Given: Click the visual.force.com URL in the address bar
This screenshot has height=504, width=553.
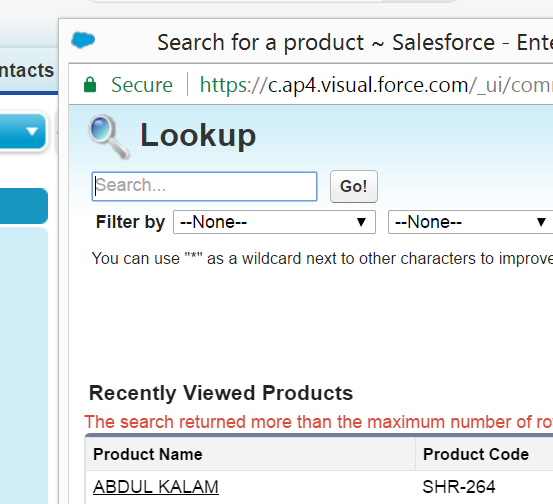Looking at the screenshot, I should [x=376, y=85].
